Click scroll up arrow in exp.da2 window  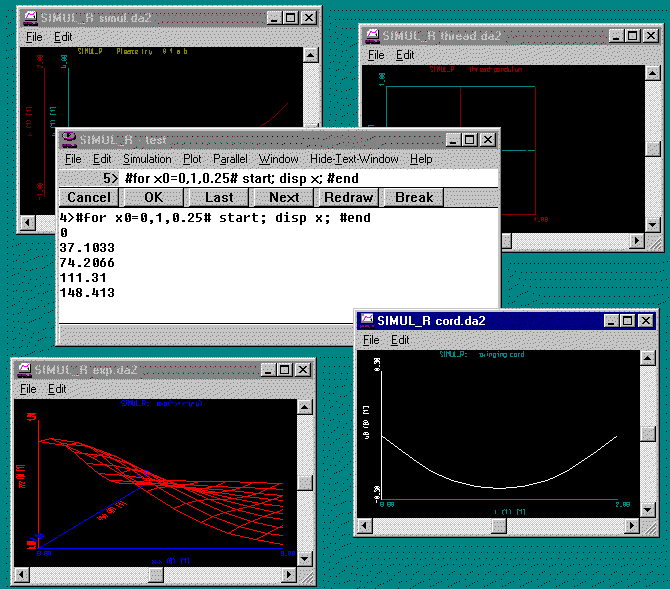click(304, 407)
